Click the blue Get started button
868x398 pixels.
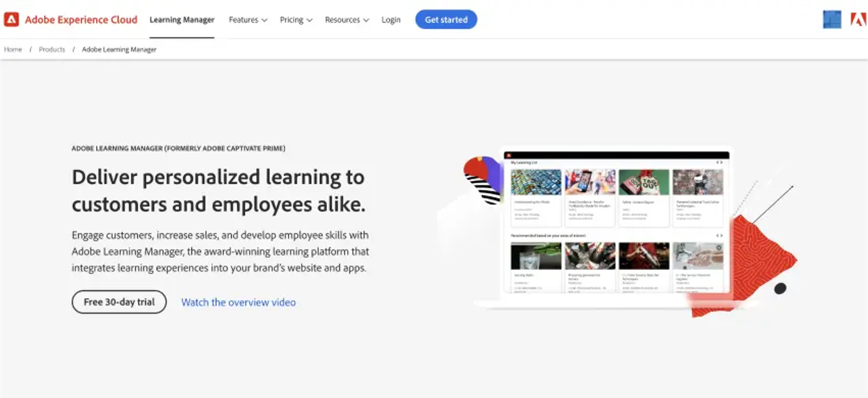446,20
